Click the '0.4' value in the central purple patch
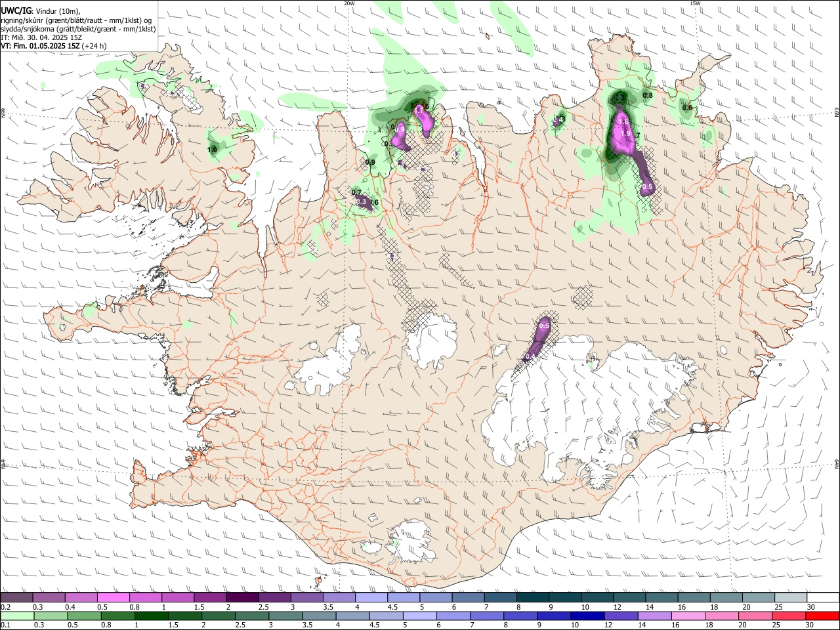This screenshot has width=840, height=630. coord(531,356)
